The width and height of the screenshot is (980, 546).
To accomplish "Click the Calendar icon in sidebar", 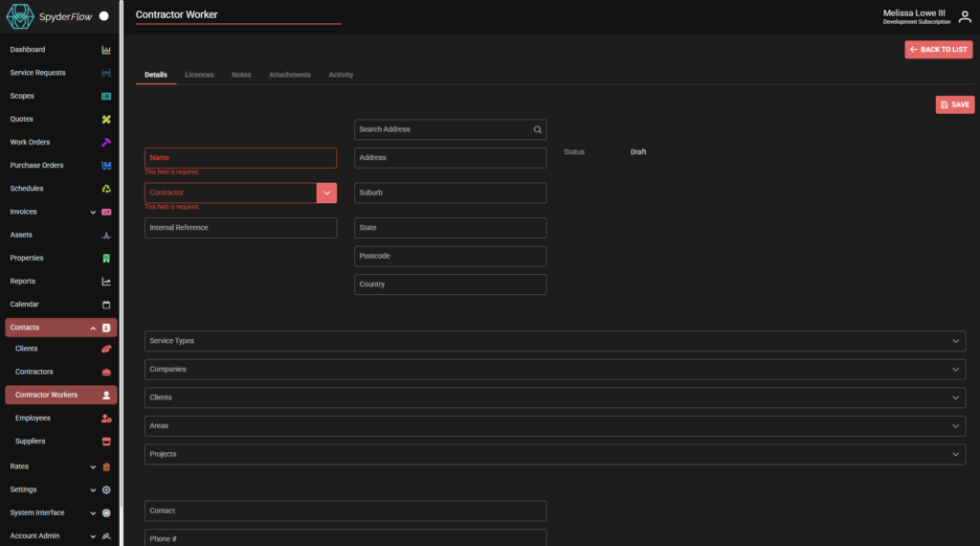I will 106,305.
